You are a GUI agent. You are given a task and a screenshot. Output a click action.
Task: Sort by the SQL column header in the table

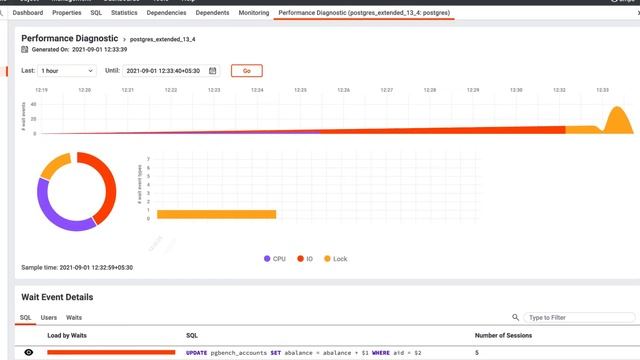192,335
